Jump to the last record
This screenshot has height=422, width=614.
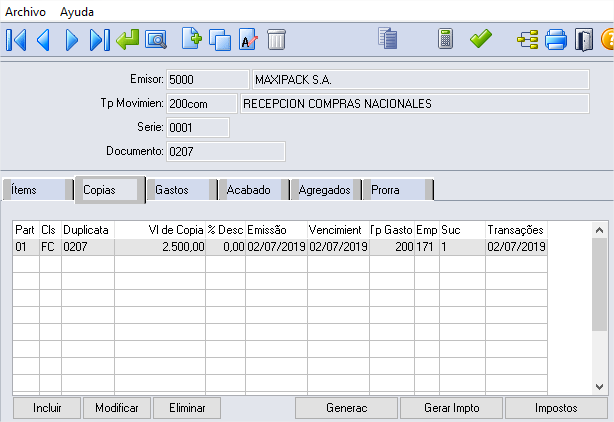99,40
